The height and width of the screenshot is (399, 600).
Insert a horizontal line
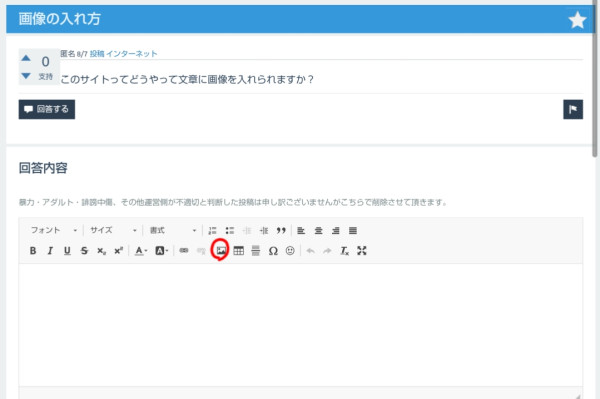click(x=256, y=251)
